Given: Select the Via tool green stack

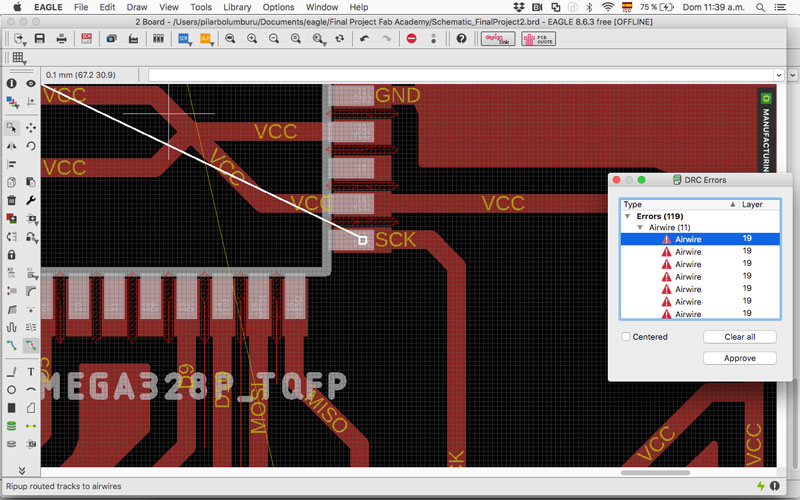Looking at the screenshot, I should tap(11, 426).
